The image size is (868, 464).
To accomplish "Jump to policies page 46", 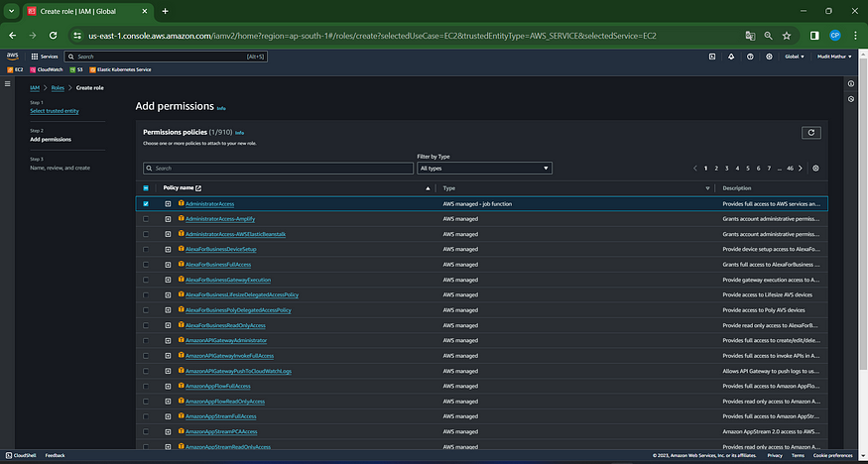I will (790, 169).
